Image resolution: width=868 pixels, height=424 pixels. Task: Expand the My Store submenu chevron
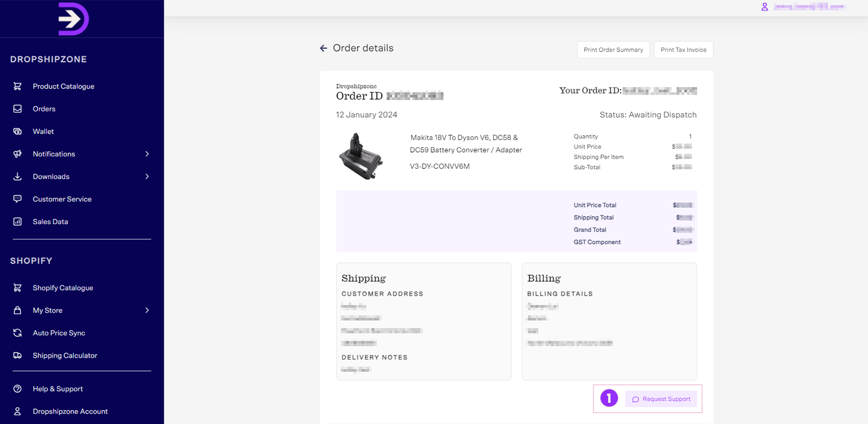click(x=147, y=311)
